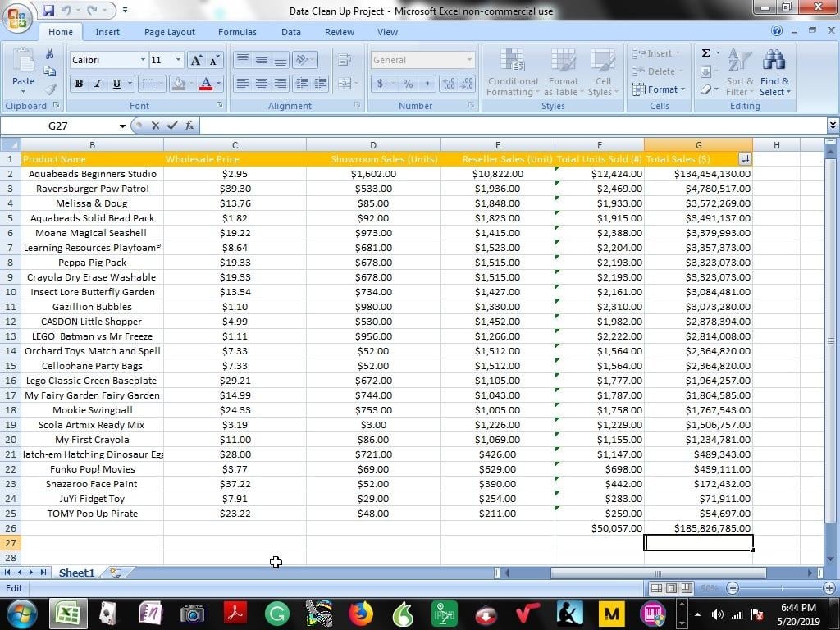Toggle Underline formatting

coord(116,84)
